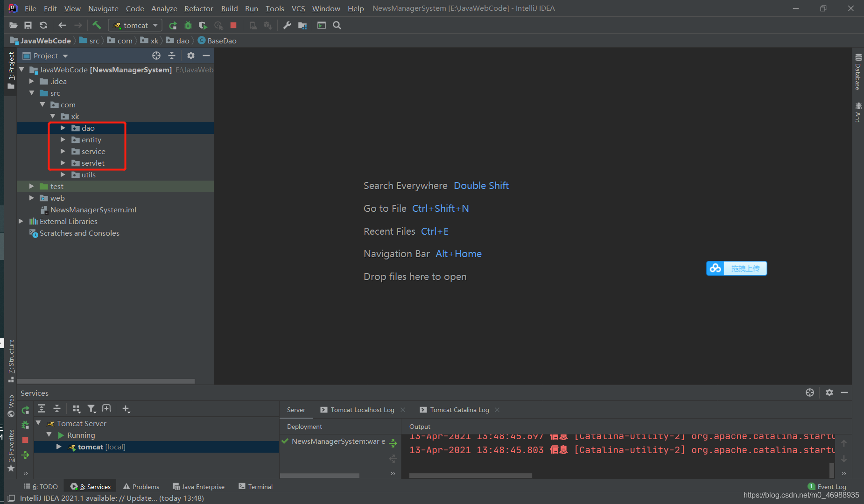This screenshot has width=864, height=504.
Task: Select NewsManagerSystem.iml file
Action: [89, 210]
